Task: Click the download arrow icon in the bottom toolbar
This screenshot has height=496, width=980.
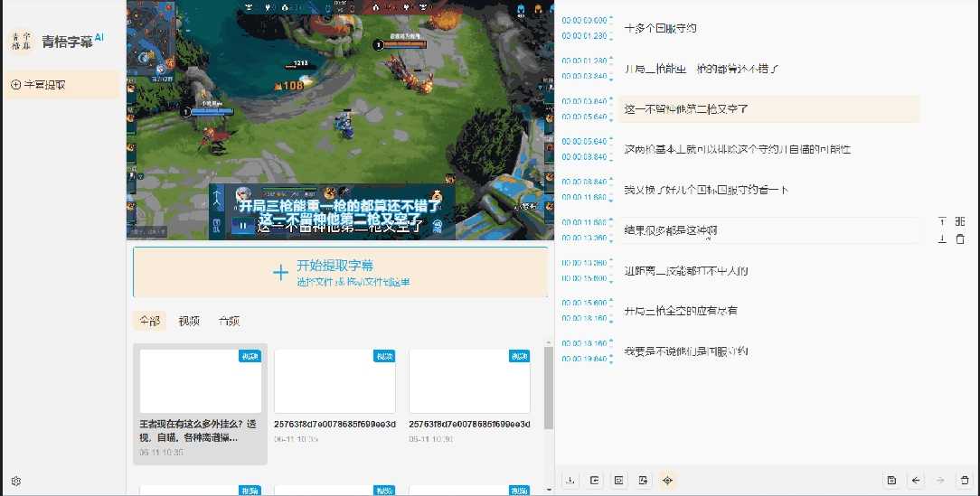Action: tap(570, 480)
